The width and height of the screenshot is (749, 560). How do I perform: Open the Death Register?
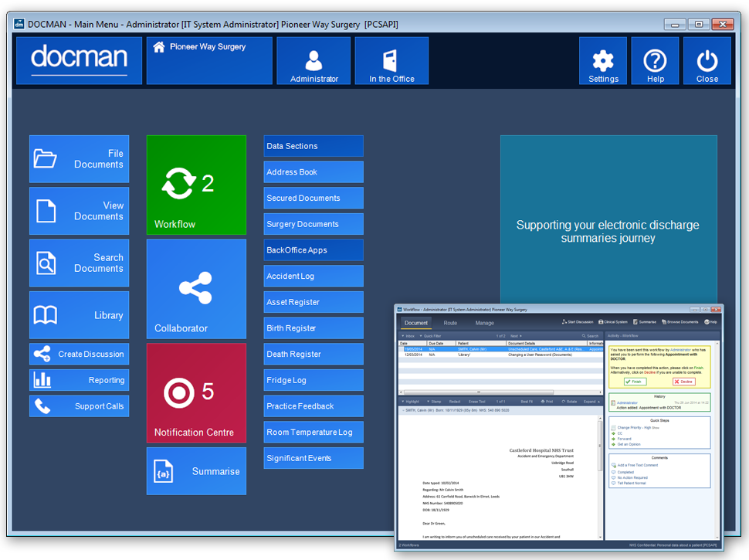click(x=313, y=354)
